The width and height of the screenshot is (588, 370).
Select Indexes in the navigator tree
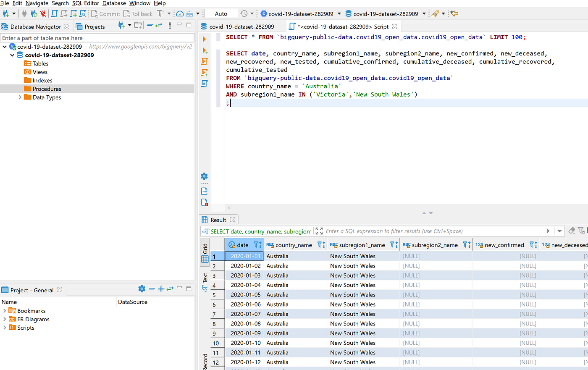coord(42,80)
